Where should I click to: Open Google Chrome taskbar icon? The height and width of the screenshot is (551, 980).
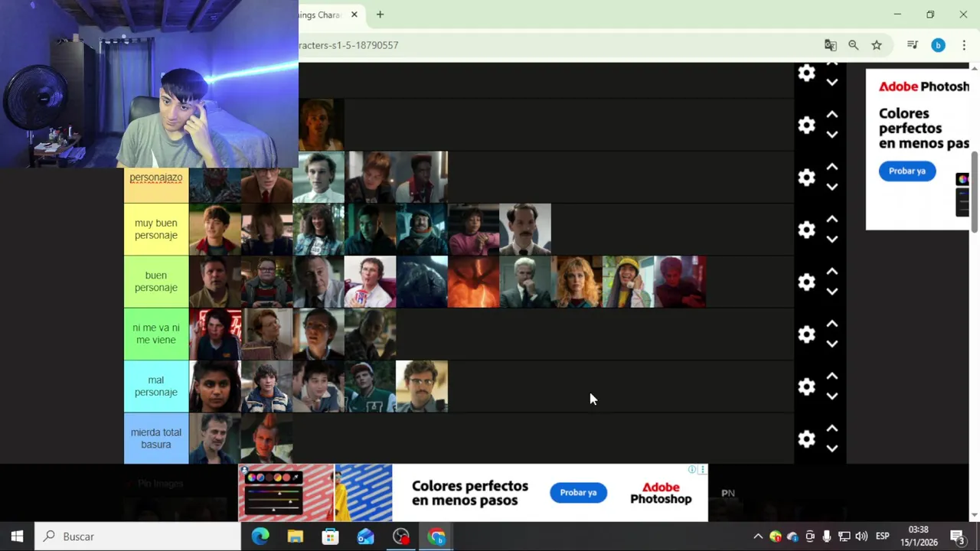pyautogui.click(x=436, y=536)
